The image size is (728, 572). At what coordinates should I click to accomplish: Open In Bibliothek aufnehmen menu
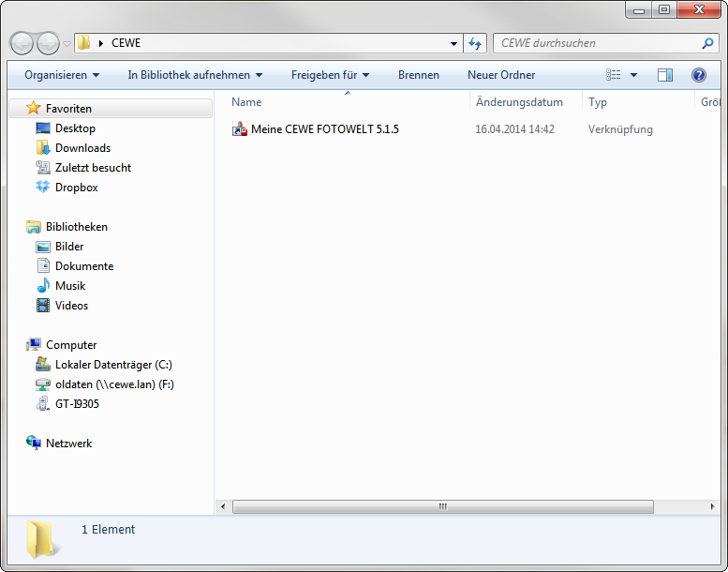[195, 75]
